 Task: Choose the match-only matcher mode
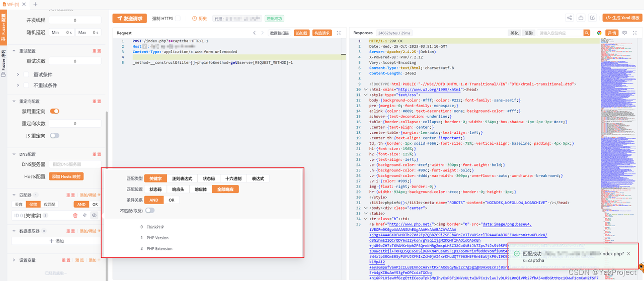pos(50,205)
